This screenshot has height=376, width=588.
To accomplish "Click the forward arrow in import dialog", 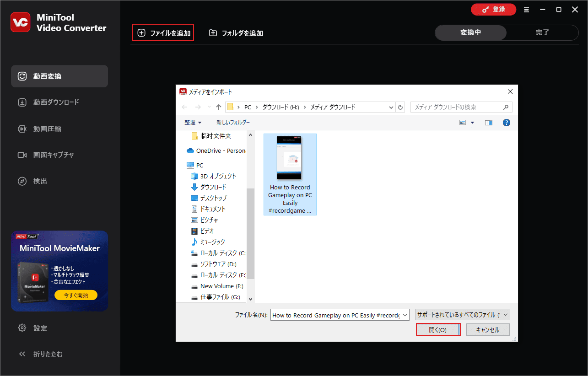I will point(198,107).
